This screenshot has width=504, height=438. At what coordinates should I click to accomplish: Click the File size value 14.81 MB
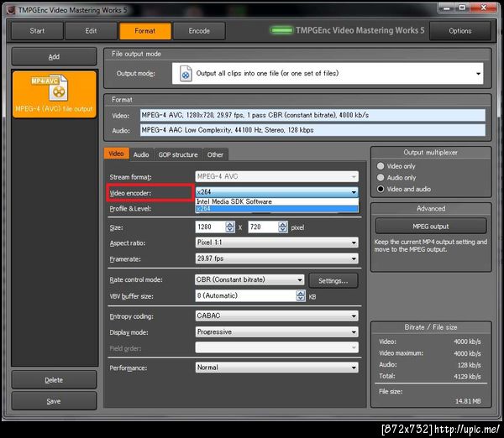coord(468,401)
